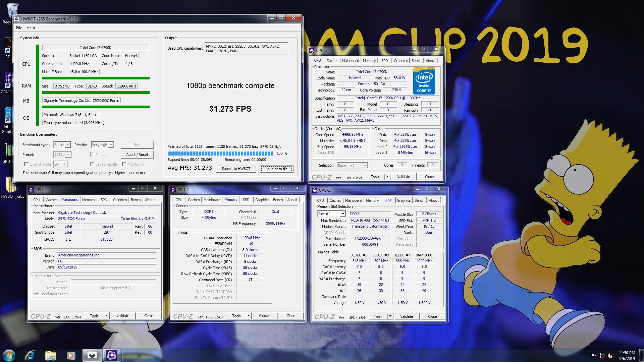Open the Windows Start orb
Screen dimensions: 644x362
tap(9, 355)
